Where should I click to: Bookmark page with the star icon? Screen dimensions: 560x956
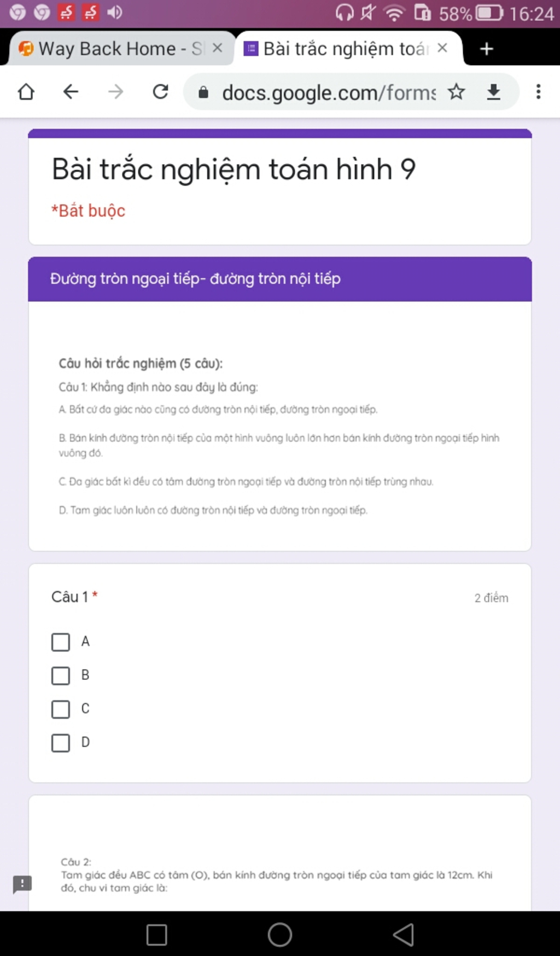pos(456,92)
